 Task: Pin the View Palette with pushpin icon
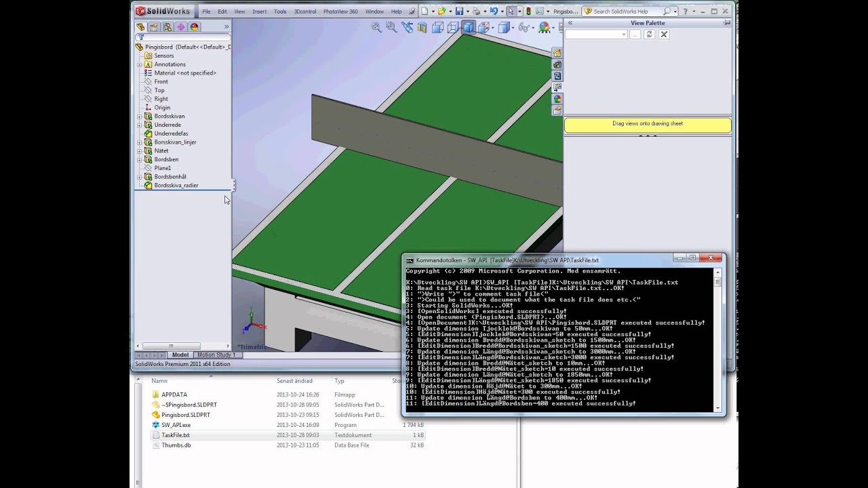(727, 22)
